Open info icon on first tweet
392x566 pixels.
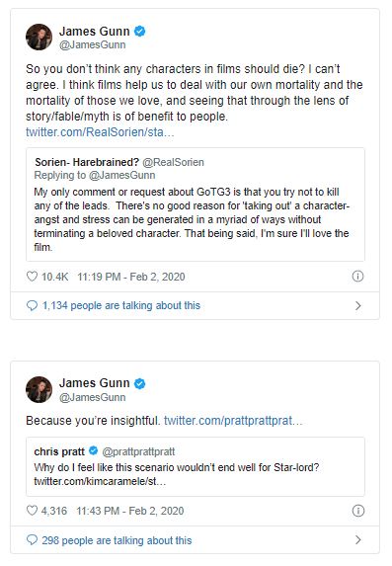(357, 277)
